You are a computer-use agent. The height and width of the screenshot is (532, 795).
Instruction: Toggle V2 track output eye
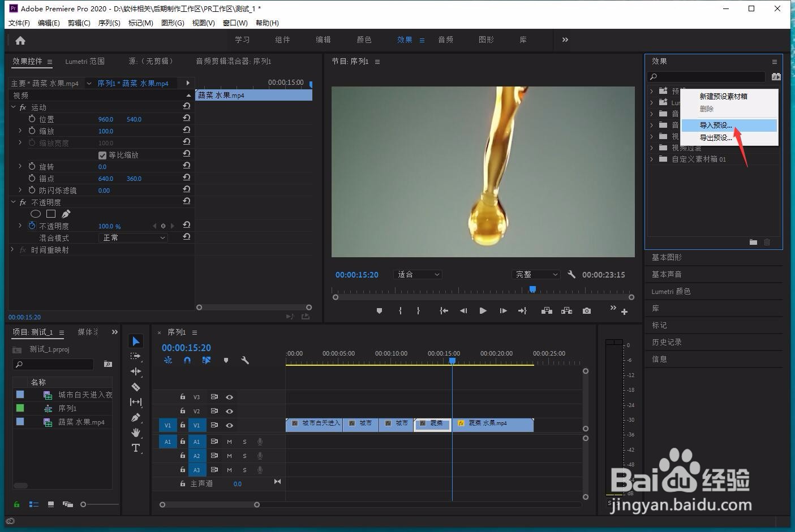coord(229,411)
